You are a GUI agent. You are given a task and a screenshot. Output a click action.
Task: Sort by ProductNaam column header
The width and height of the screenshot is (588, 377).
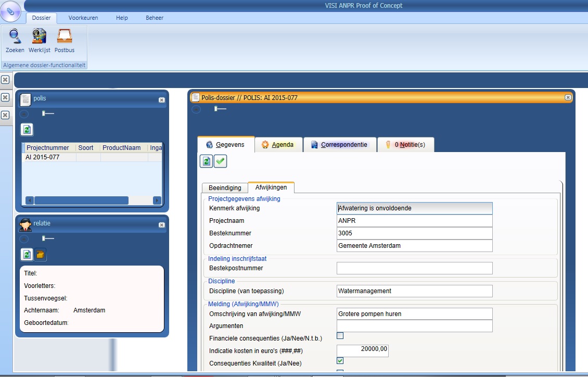124,148
